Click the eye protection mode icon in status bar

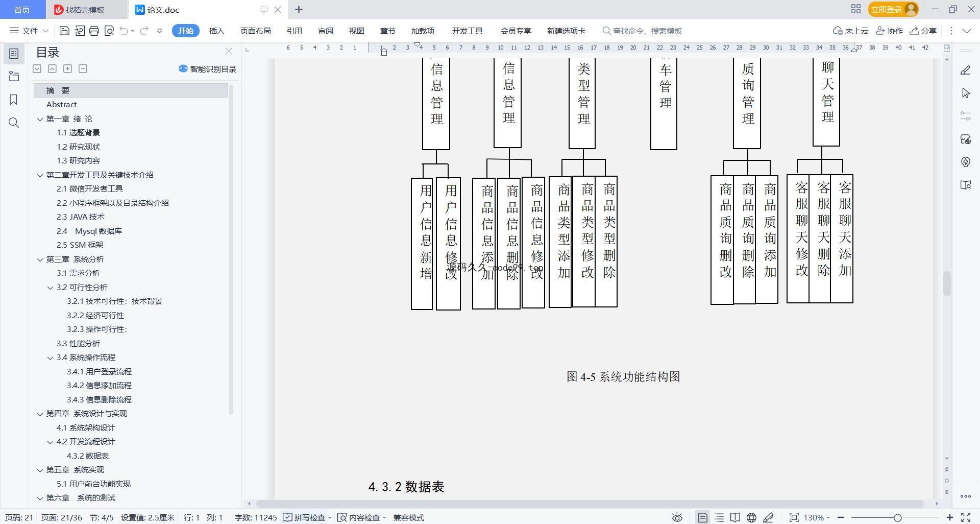point(677,517)
